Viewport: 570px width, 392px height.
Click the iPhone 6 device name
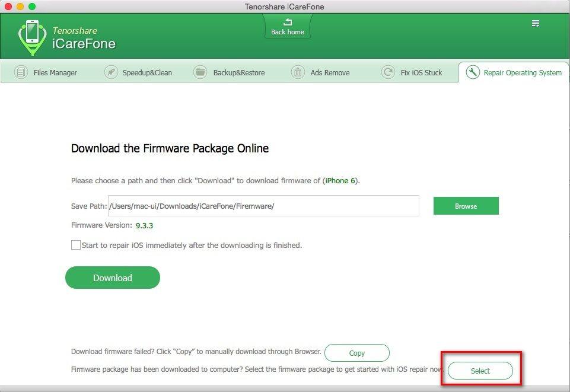click(340, 180)
